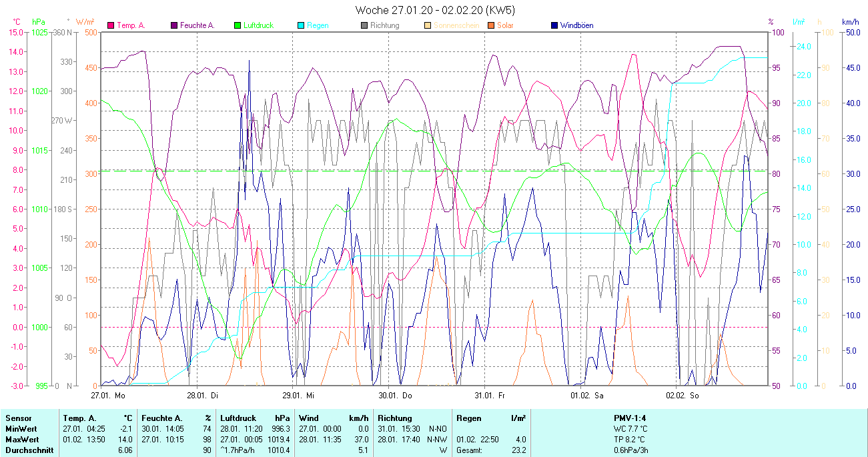Click the 'W/m²' axis unit label

(x=85, y=22)
